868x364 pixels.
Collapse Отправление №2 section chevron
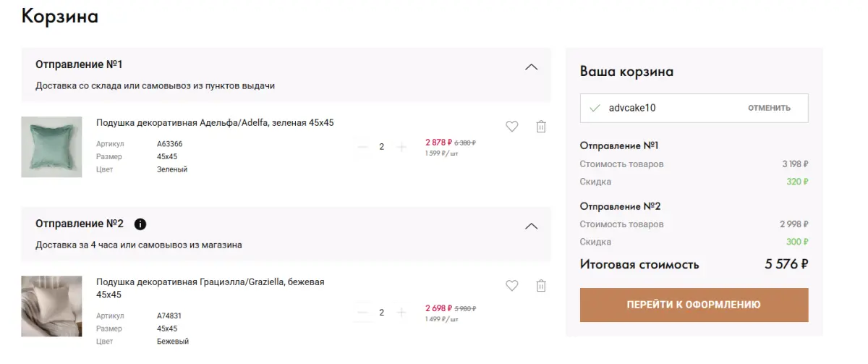(x=531, y=226)
